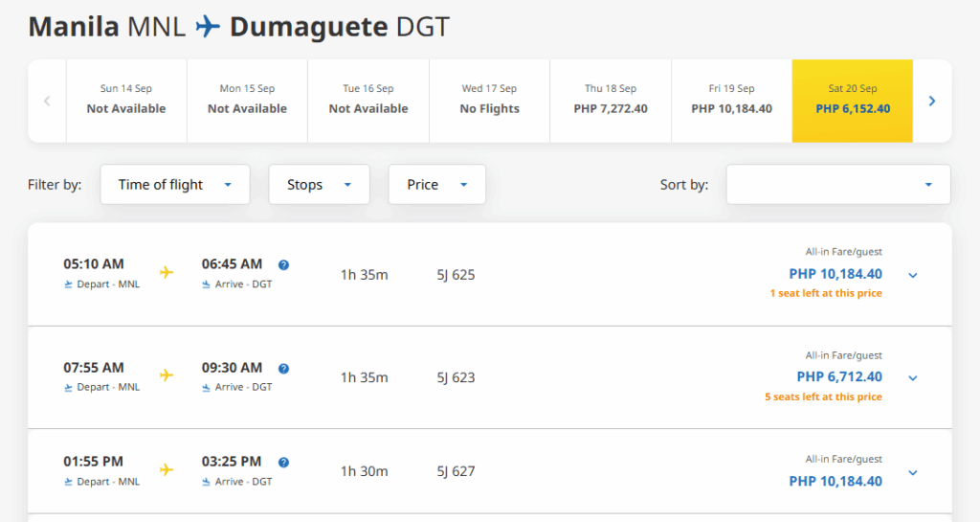Click yellow plane icon for flight 5J 625

(167, 273)
